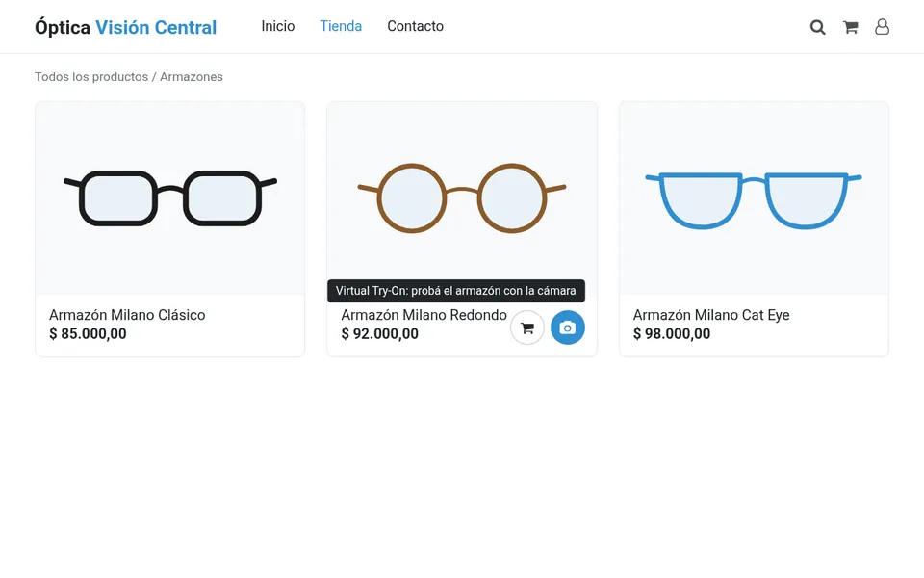
Task: Open the shopping cart in the header
Action: pos(850,27)
